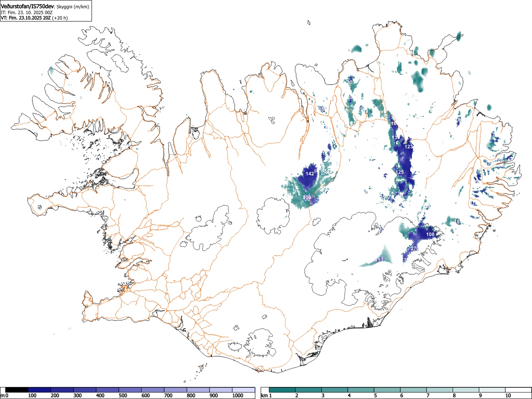
Task: Click the '10' label in the km legend
Action: coord(508,396)
